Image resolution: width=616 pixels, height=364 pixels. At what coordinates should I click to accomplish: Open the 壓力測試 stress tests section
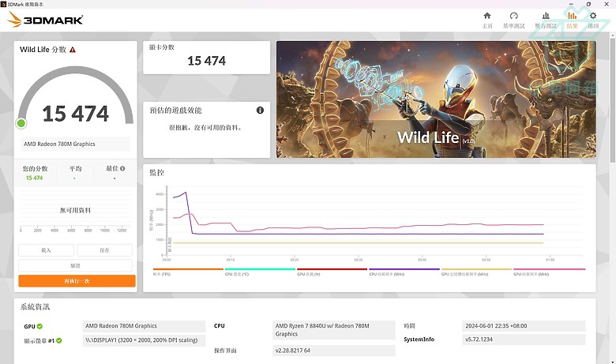pyautogui.click(x=546, y=20)
